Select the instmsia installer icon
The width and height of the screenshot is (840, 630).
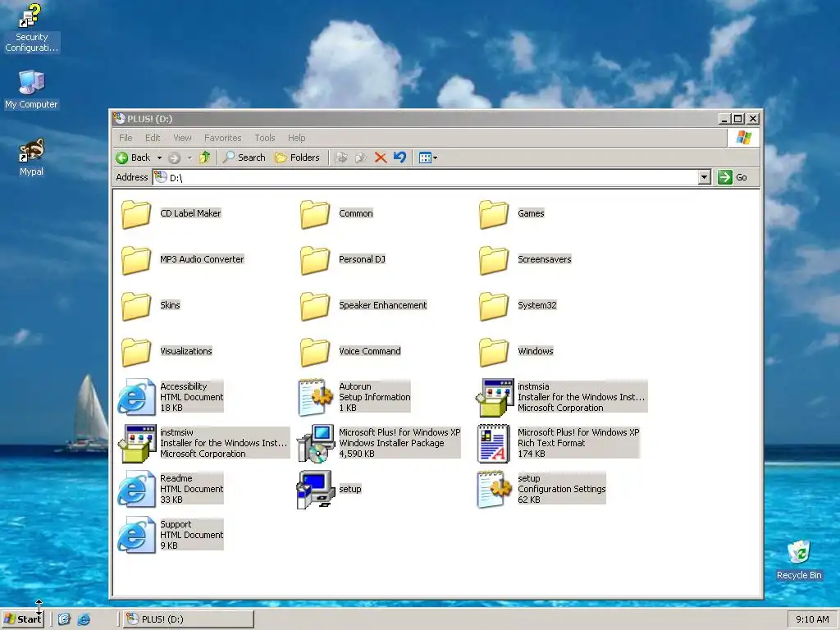point(495,397)
